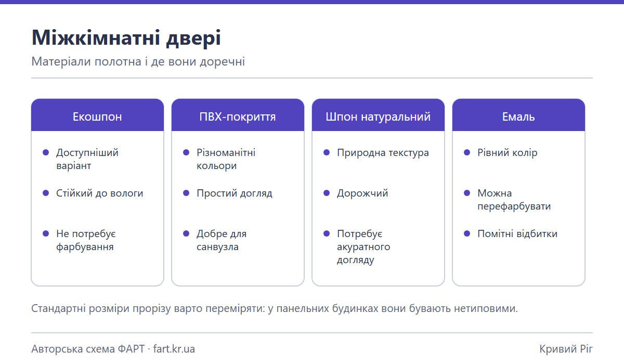Click the note starting 'Стандартні розміри прорізу'
Viewport: 624px width, 364px height.
click(x=275, y=308)
